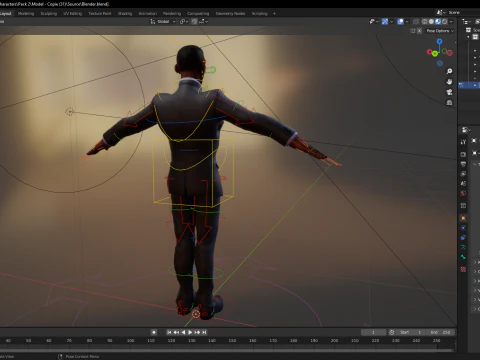Viewport: 480px width, 360px height.
Task: Add a new workspace with plus button
Action: [x=274, y=14]
